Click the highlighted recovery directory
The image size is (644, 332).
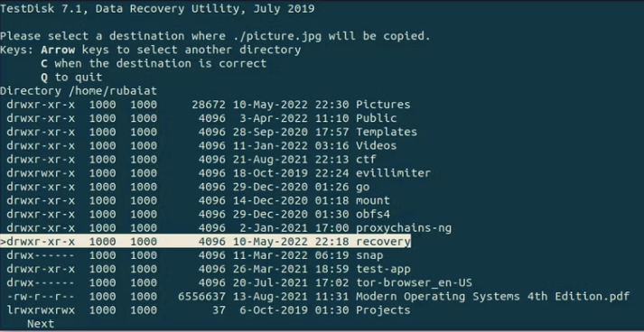click(205, 241)
